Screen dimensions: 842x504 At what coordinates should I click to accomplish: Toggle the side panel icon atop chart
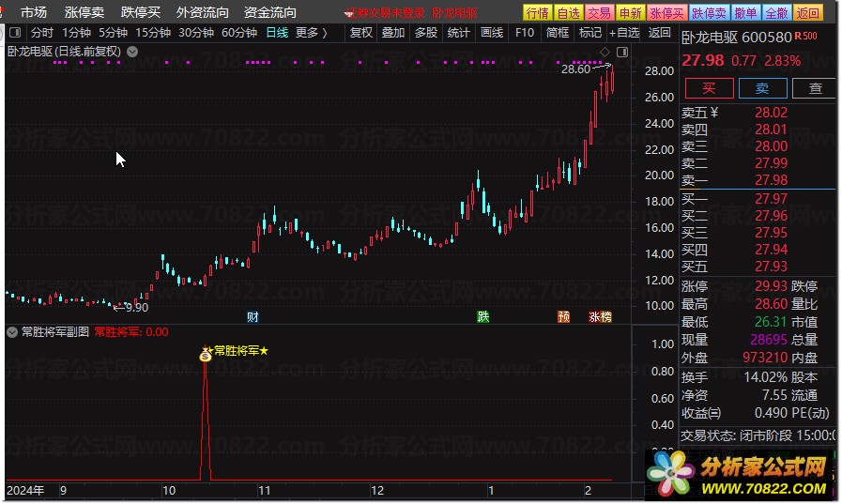pyautogui.click(x=622, y=52)
